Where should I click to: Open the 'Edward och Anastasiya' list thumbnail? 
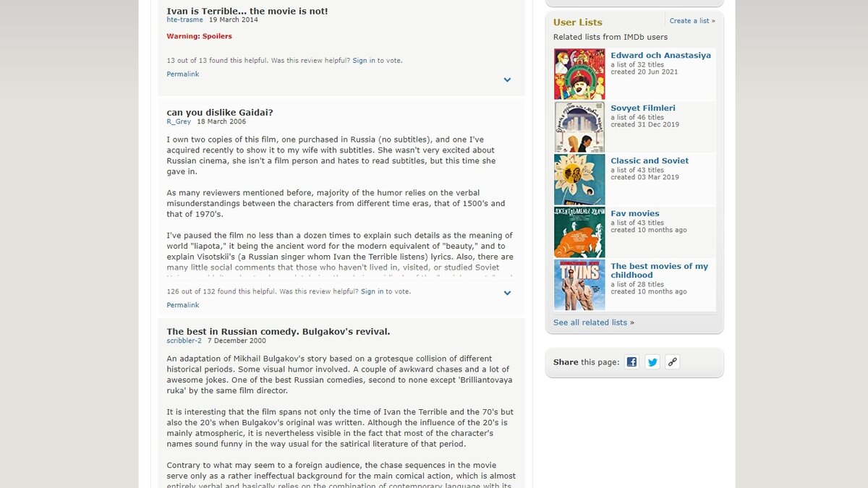click(579, 74)
